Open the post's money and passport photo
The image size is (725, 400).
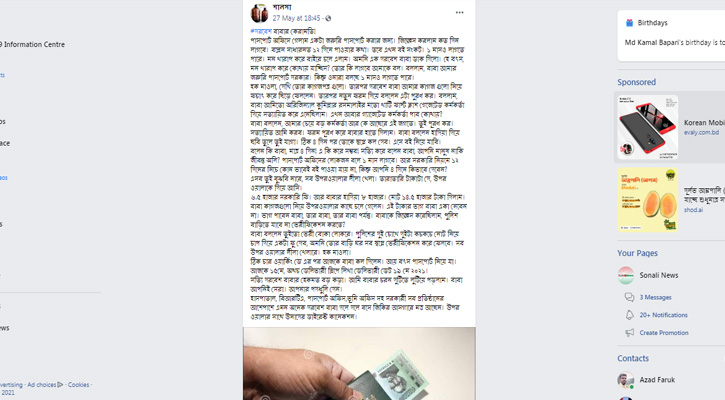click(x=359, y=363)
